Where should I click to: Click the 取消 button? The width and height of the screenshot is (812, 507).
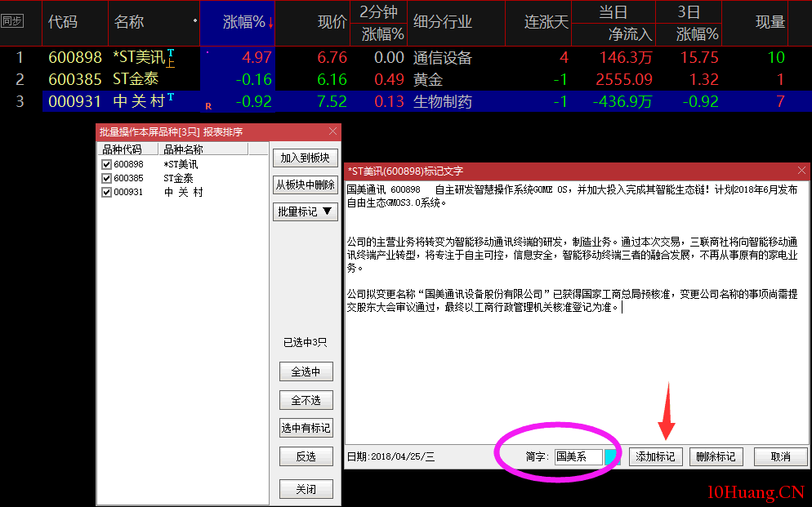(780, 457)
